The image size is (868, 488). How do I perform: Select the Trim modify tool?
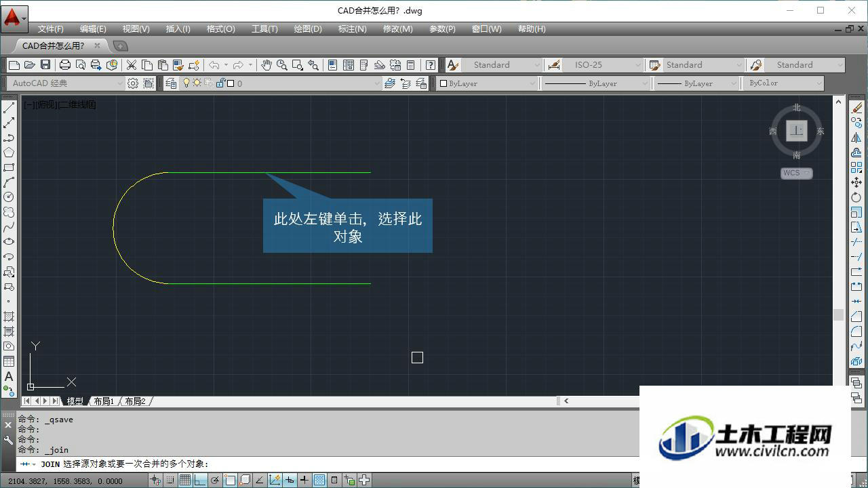[x=857, y=242]
